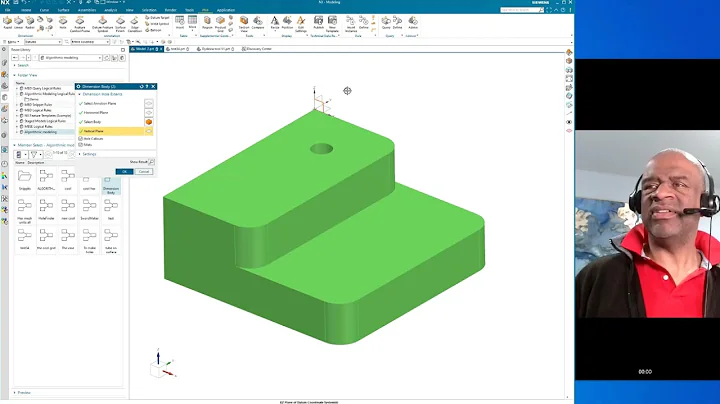
Task: Click command finder search field
Action: tap(522, 10)
